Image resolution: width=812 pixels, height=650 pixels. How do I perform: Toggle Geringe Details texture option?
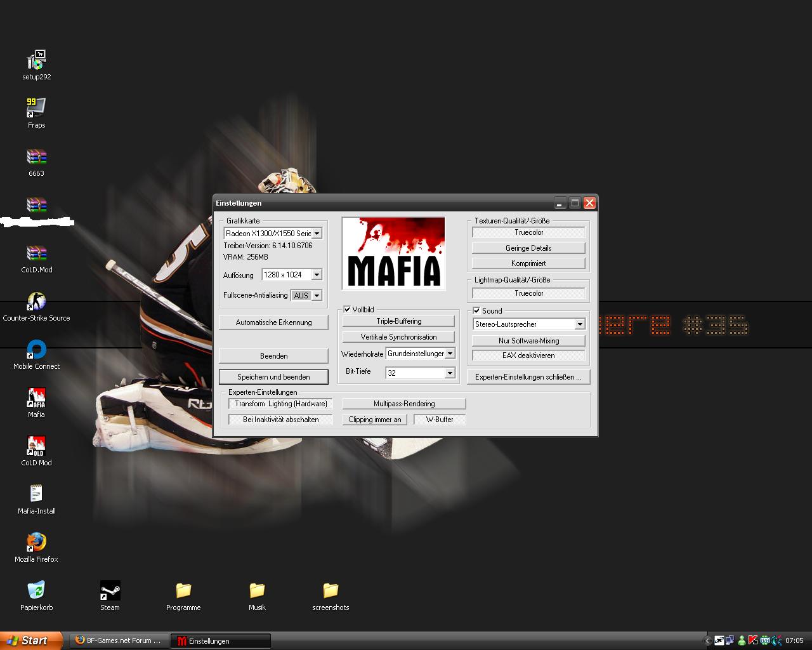528,248
